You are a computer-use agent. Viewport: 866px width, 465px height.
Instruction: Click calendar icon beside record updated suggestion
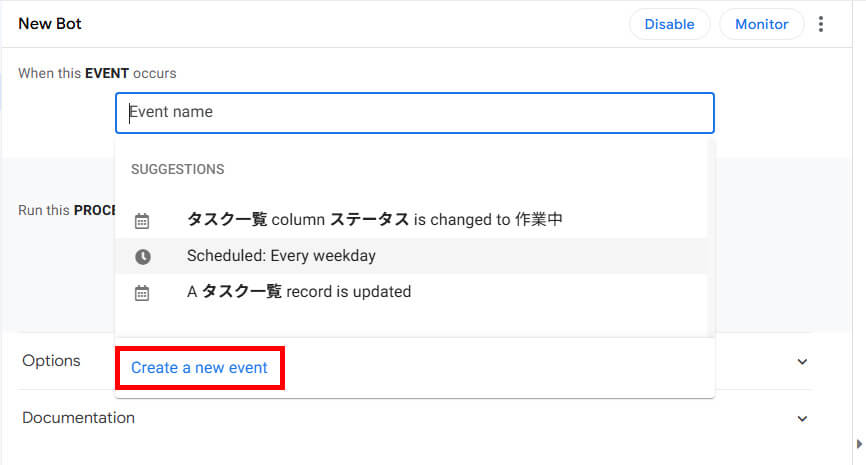click(142, 293)
